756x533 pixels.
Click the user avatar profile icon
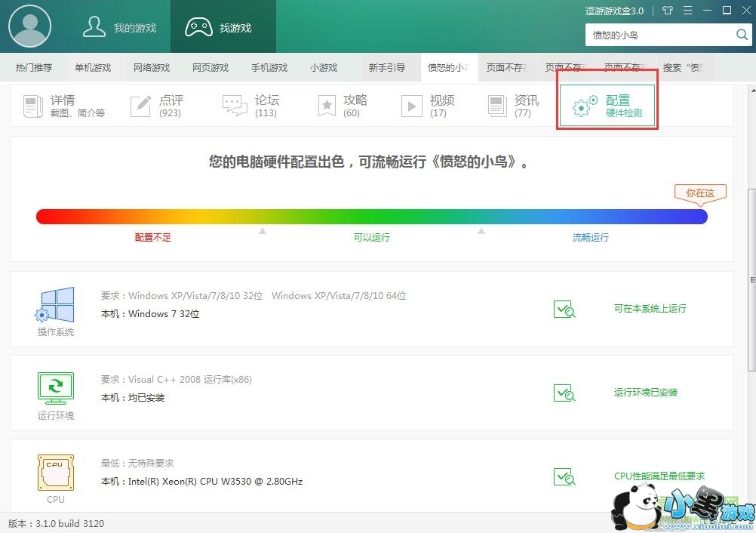coord(29,26)
